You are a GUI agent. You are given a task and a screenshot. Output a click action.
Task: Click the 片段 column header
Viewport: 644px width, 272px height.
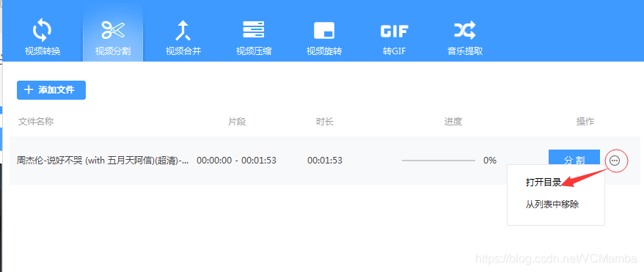[237, 122]
